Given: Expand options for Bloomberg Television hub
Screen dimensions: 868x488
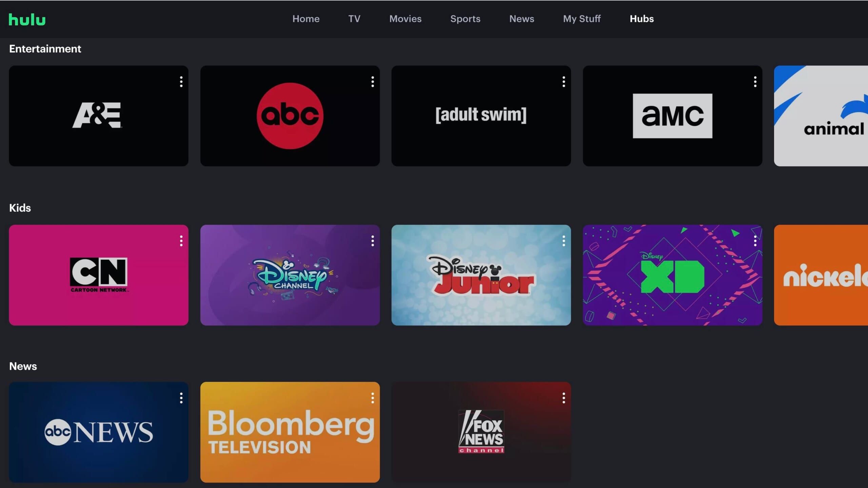Looking at the screenshot, I should tap(372, 399).
